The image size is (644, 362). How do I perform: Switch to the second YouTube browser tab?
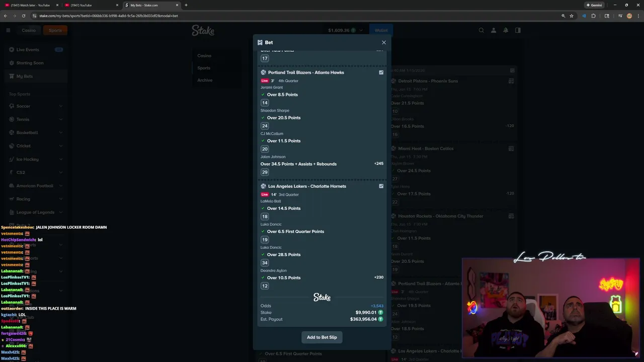(92, 5)
